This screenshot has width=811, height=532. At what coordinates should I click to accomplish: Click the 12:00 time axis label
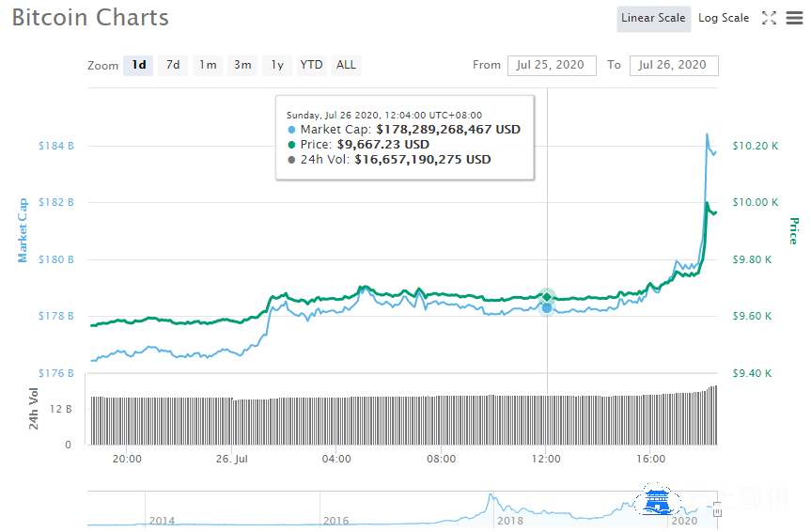(x=546, y=459)
